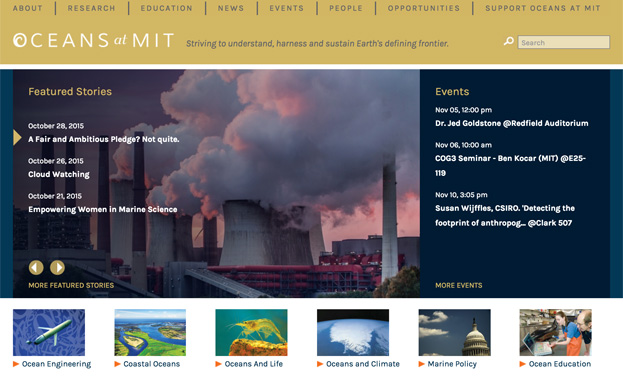Open More Featured Stories link
This screenshot has width=623, height=388.
pyautogui.click(x=71, y=285)
